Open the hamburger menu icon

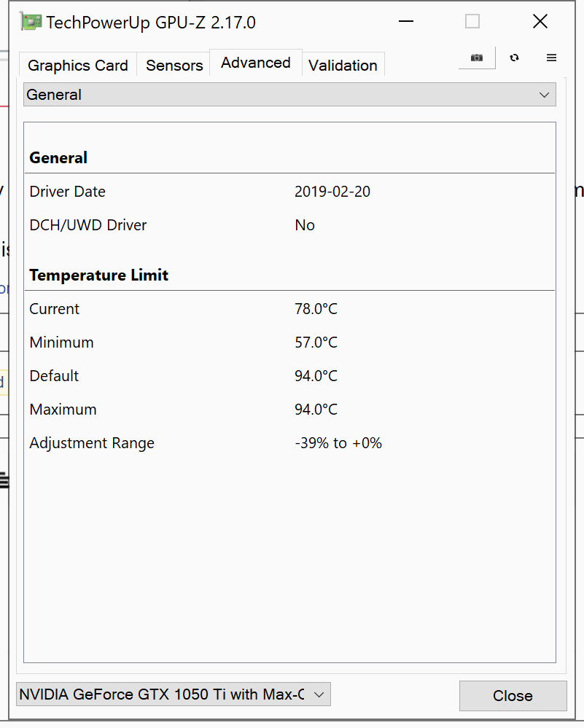tap(551, 58)
